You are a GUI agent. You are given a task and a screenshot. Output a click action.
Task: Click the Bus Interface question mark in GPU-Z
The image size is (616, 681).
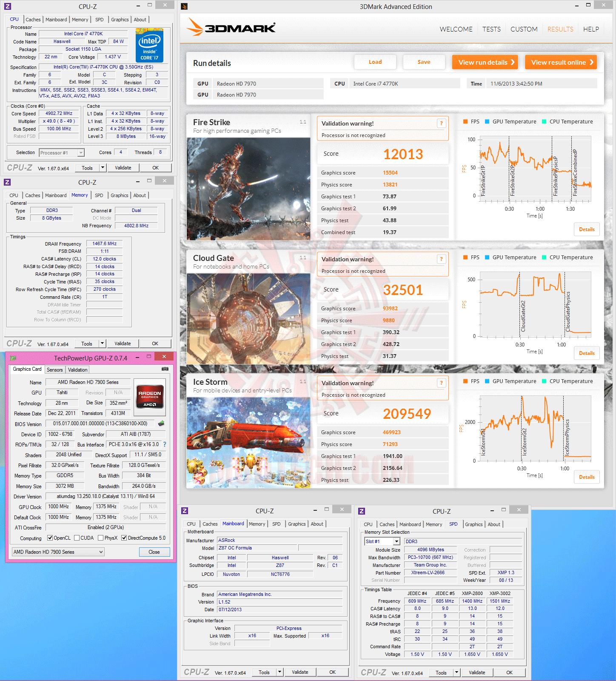click(x=165, y=444)
